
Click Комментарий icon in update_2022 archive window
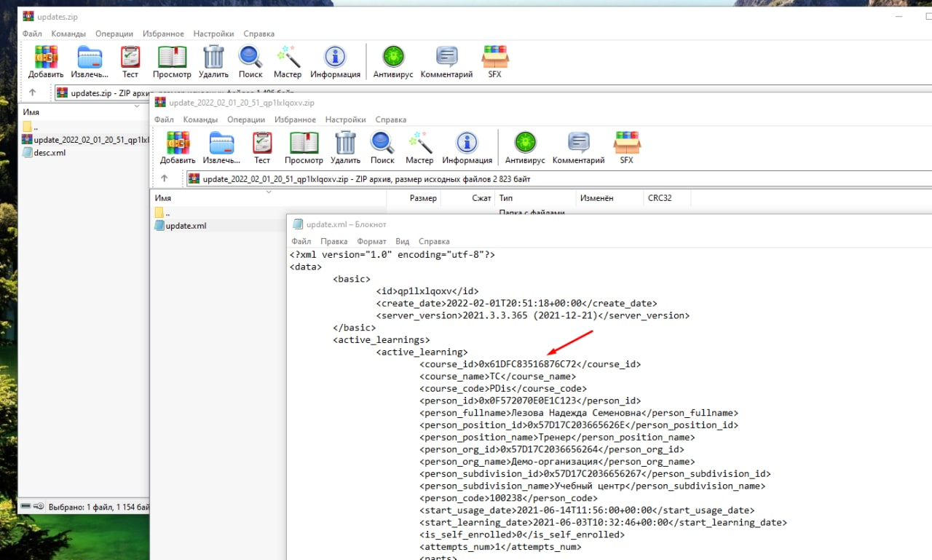pyautogui.click(x=578, y=142)
